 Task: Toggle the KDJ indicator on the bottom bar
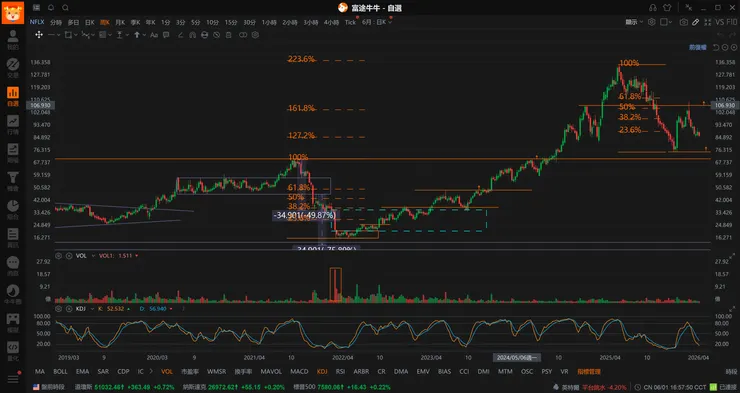pyautogui.click(x=322, y=371)
